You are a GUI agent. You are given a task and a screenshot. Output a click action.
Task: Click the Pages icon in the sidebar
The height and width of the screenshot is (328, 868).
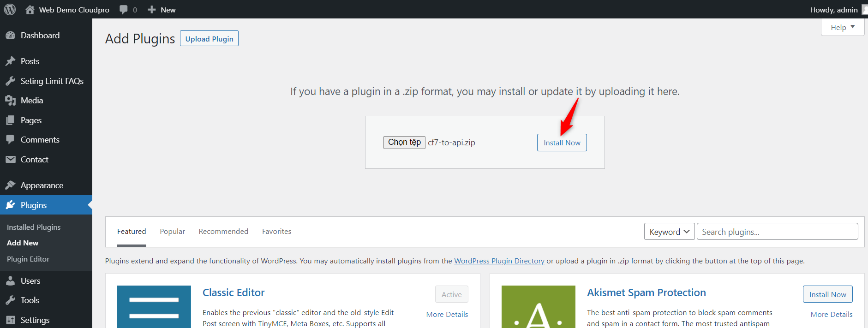pyautogui.click(x=11, y=120)
